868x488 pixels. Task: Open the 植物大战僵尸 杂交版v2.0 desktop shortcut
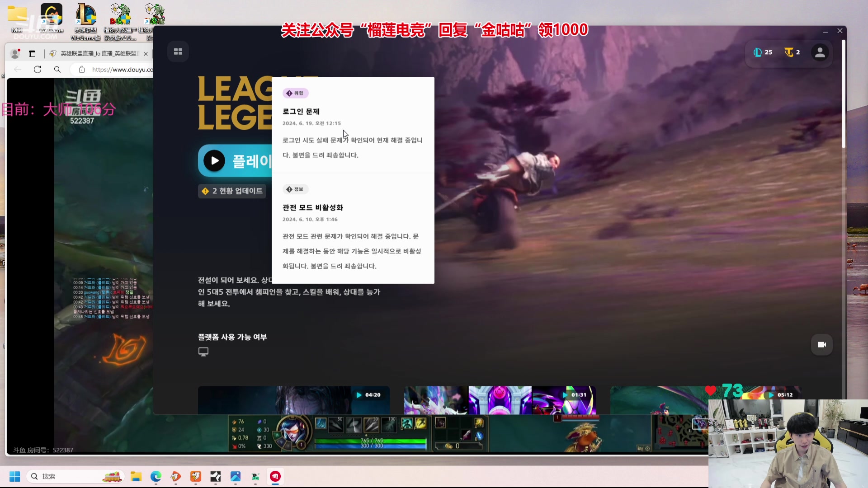[x=120, y=22]
